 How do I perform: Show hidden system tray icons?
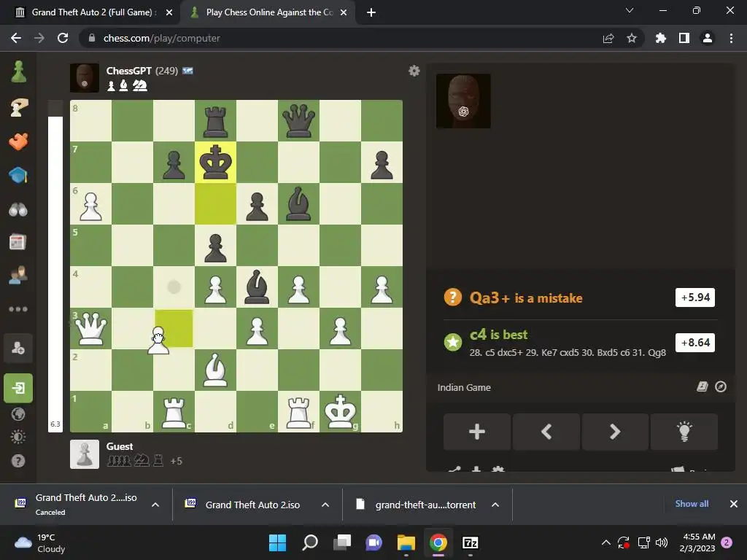tap(606, 542)
